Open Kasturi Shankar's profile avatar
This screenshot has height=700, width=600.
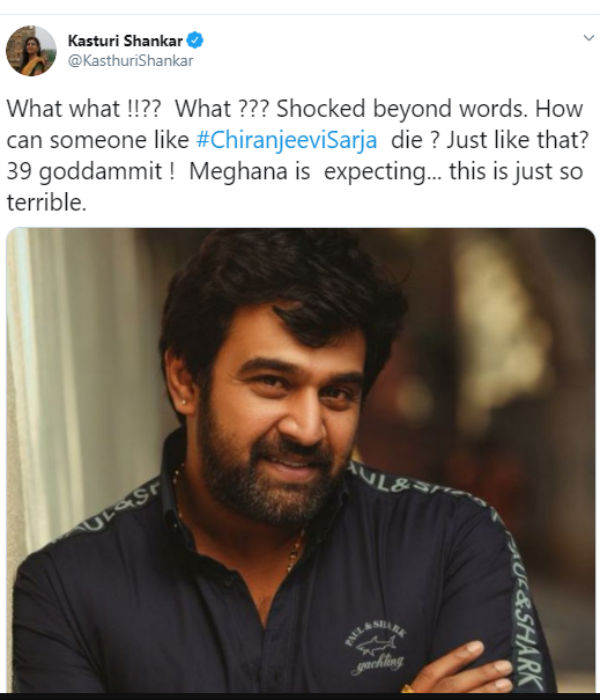(x=31, y=50)
